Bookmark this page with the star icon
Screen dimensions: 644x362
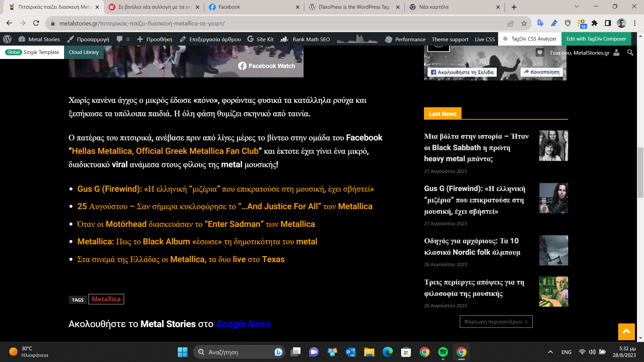click(x=524, y=23)
